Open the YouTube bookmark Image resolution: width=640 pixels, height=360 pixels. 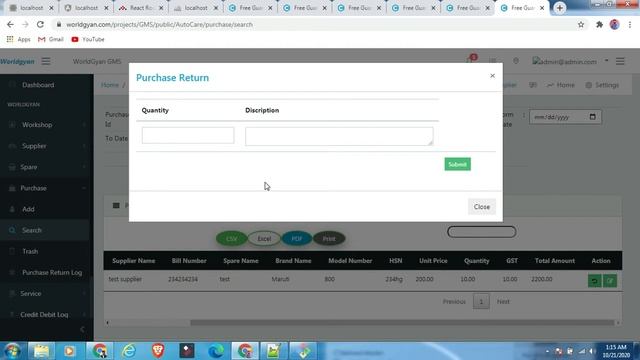coord(88,39)
